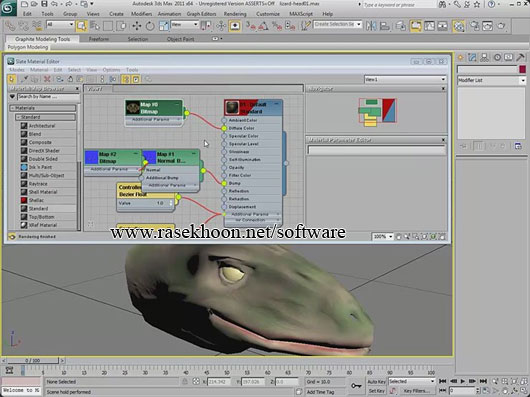Click the Key Filters button
Screen dimensions: 530x397
tap(417, 391)
